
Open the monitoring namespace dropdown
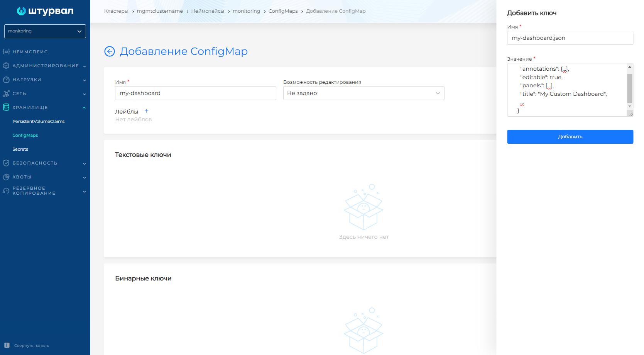tap(45, 31)
